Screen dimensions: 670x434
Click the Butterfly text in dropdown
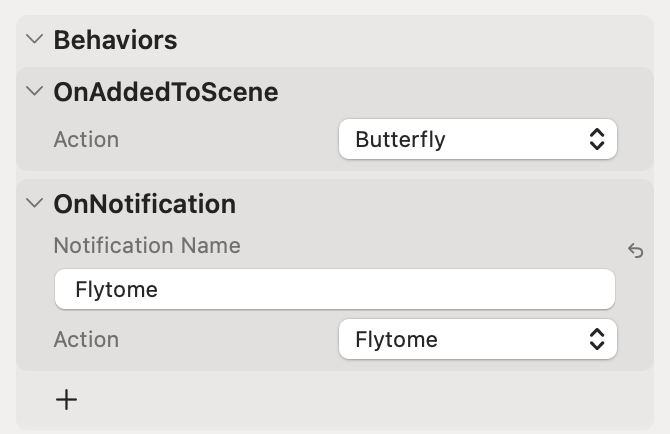(x=400, y=140)
